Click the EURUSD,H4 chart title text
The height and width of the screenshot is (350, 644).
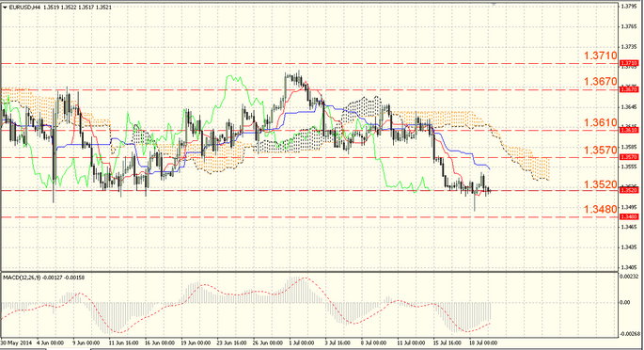coord(24,7)
